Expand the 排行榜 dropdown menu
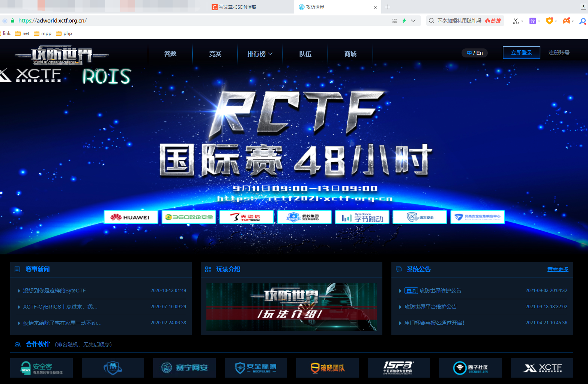 (x=260, y=54)
